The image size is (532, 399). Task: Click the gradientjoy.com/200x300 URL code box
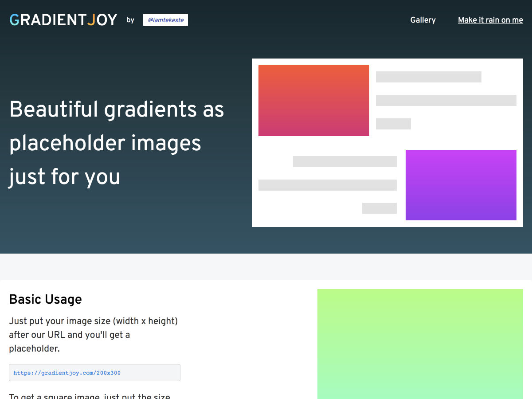click(x=94, y=373)
